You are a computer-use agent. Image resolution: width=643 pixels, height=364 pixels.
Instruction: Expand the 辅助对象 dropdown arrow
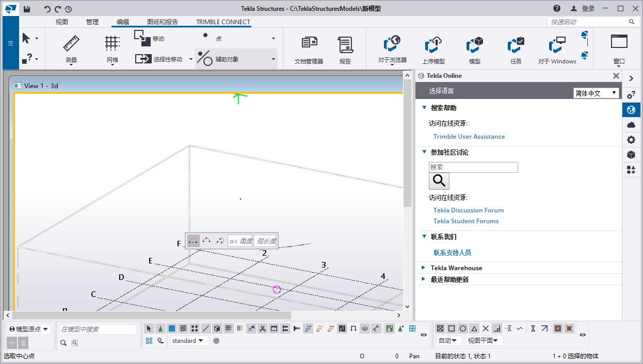point(274,59)
